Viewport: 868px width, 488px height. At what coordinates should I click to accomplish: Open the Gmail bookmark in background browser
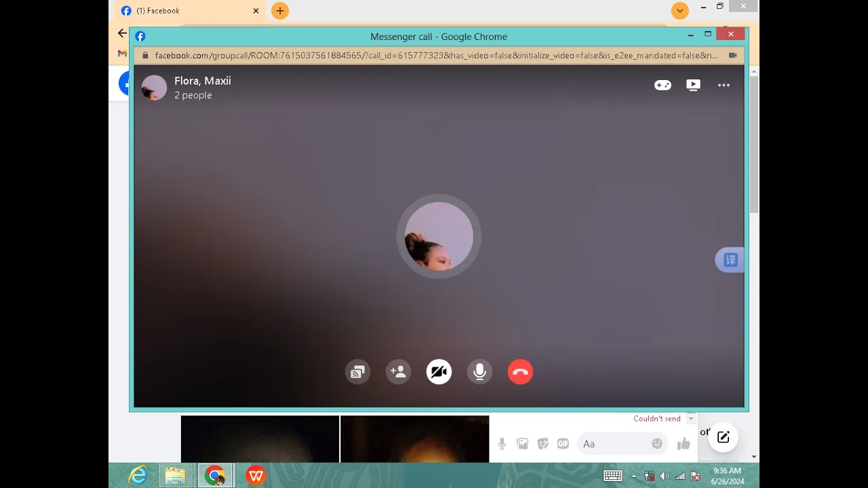click(122, 54)
